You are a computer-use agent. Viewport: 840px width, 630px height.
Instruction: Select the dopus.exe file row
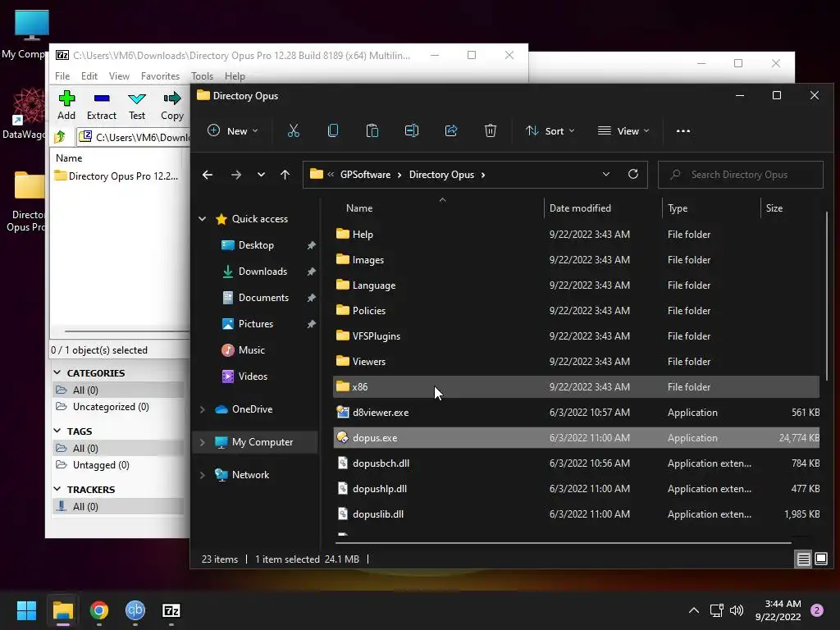click(x=576, y=438)
